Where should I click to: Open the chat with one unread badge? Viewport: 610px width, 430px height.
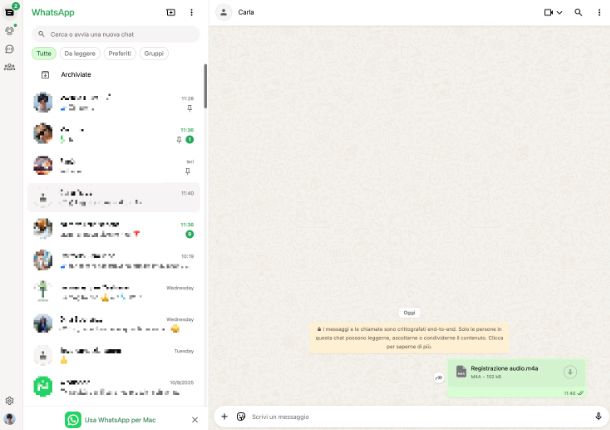click(x=114, y=134)
